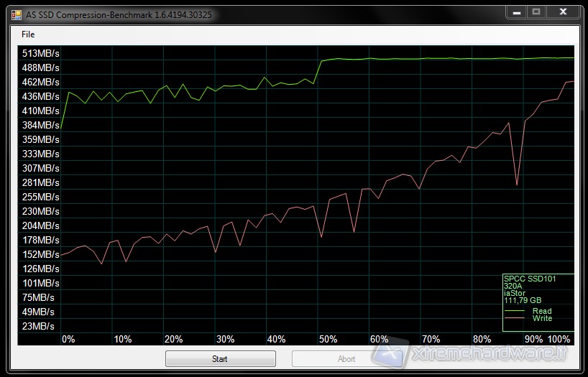The image size is (588, 377).
Task: Click the greyed-out Abort button
Action: click(x=346, y=359)
